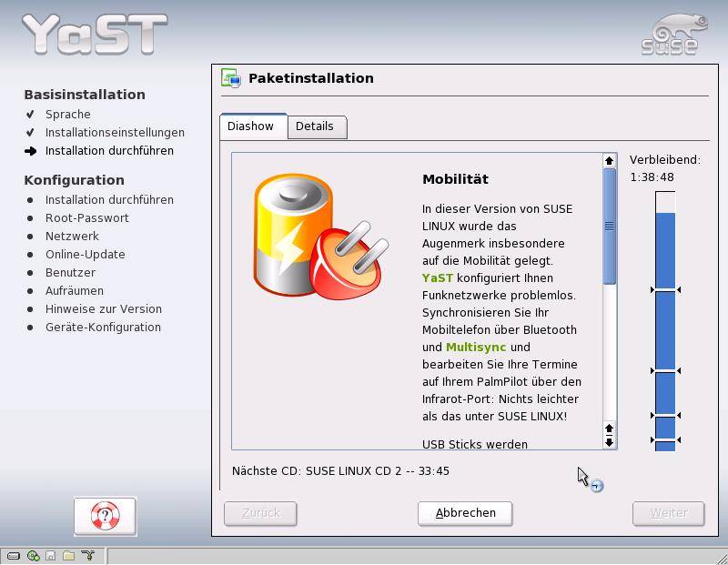Click the battery and plug slideshow image
Image resolution: width=728 pixels, height=565 pixels.
[x=321, y=236]
